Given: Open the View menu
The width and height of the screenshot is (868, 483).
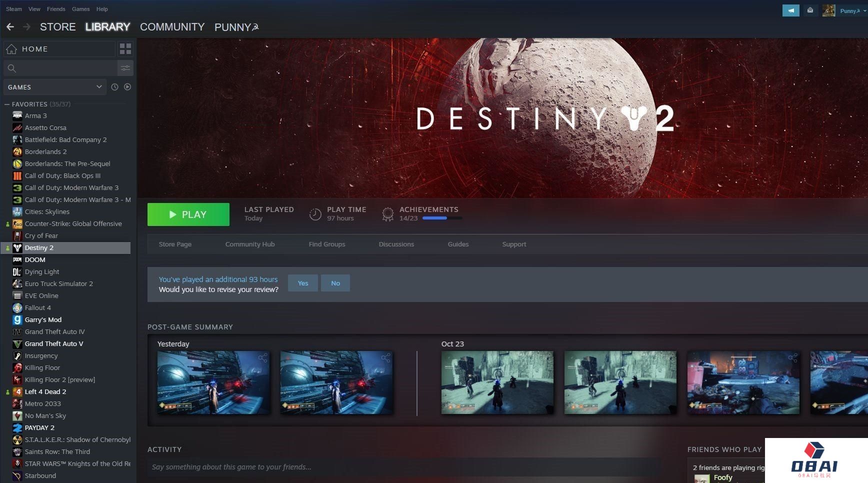Looking at the screenshot, I should 34,9.
